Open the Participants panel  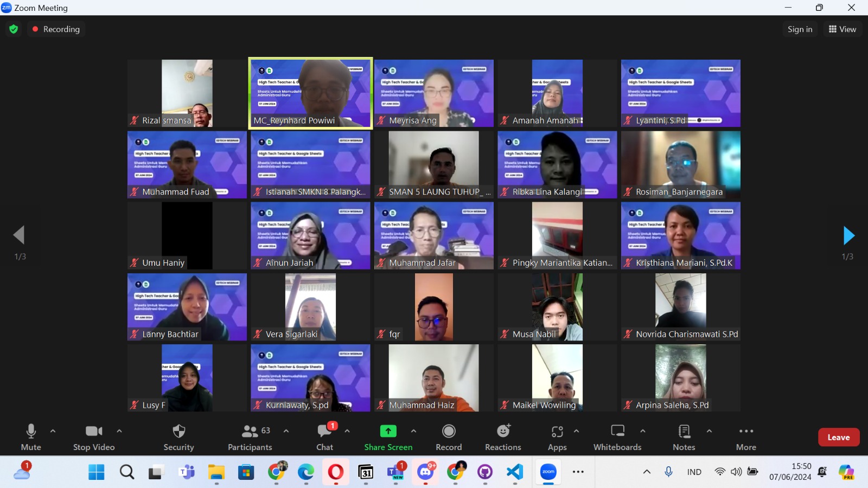[250, 437]
